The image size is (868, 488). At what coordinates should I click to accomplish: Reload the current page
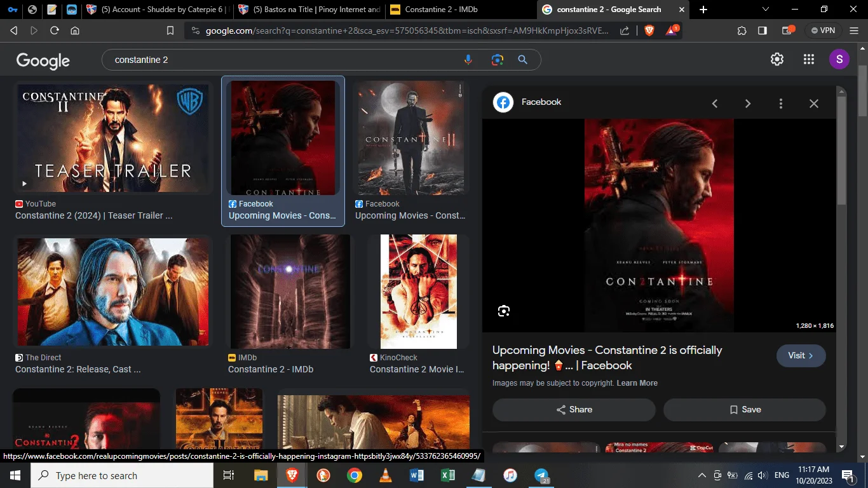(55, 30)
